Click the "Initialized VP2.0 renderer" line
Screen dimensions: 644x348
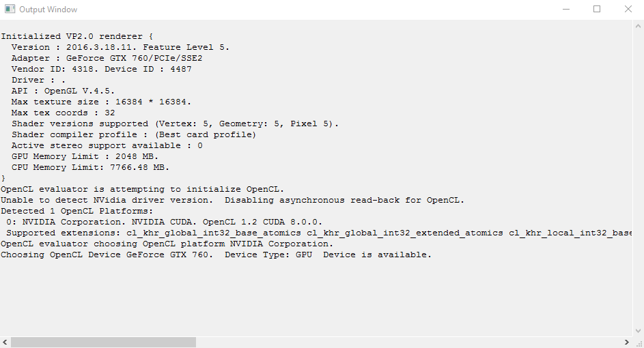(76, 36)
